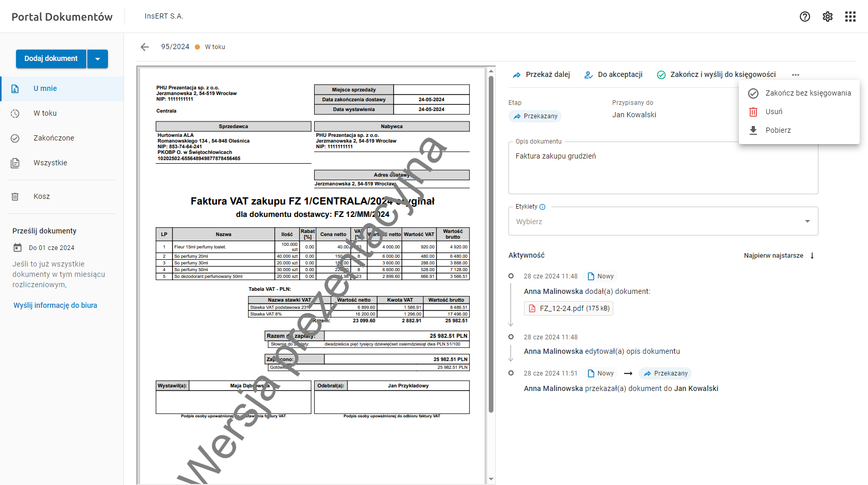Open the help question mark icon
Image resolution: width=868 pixels, height=485 pixels.
click(x=805, y=17)
